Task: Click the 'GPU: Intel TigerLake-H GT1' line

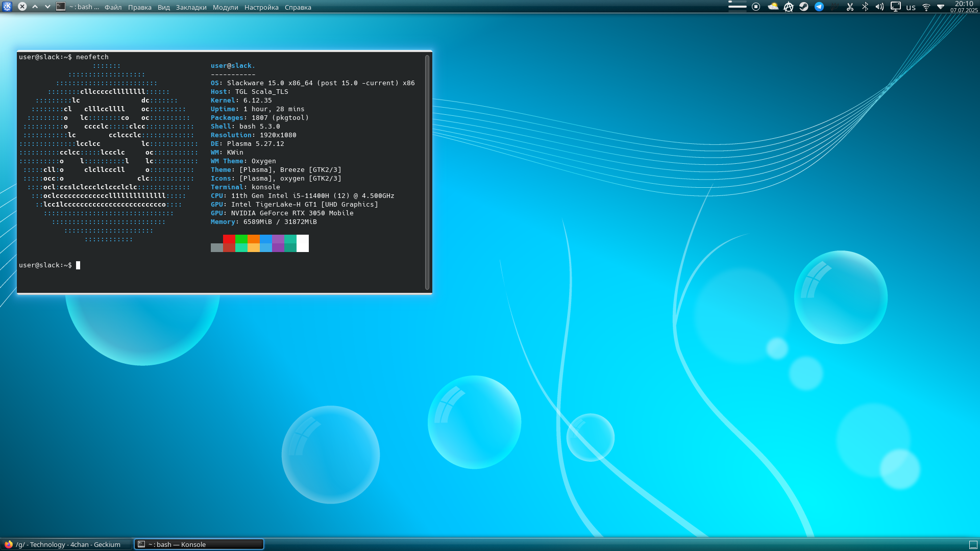Action: [x=295, y=205]
